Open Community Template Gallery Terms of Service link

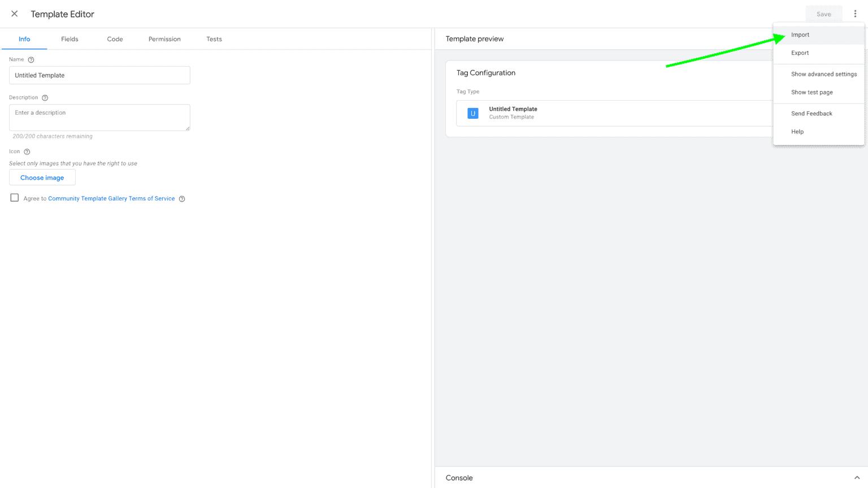click(111, 198)
